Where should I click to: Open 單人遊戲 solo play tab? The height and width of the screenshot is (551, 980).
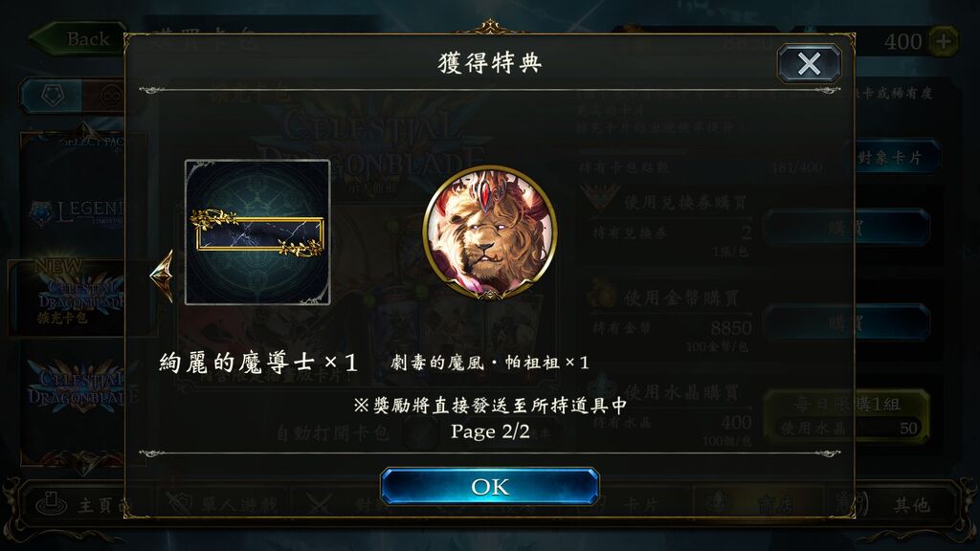pyautogui.click(x=222, y=503)
